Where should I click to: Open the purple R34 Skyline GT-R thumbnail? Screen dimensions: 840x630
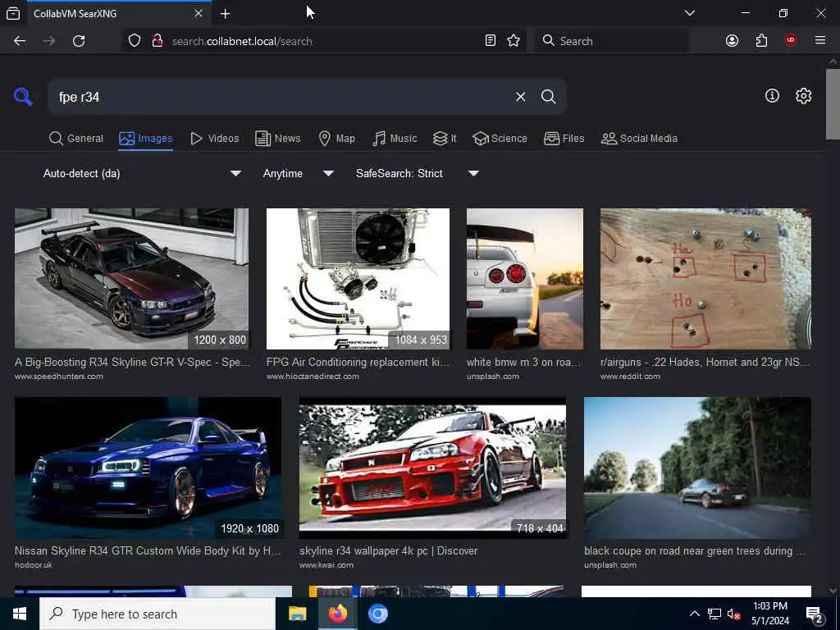[132, 279]
